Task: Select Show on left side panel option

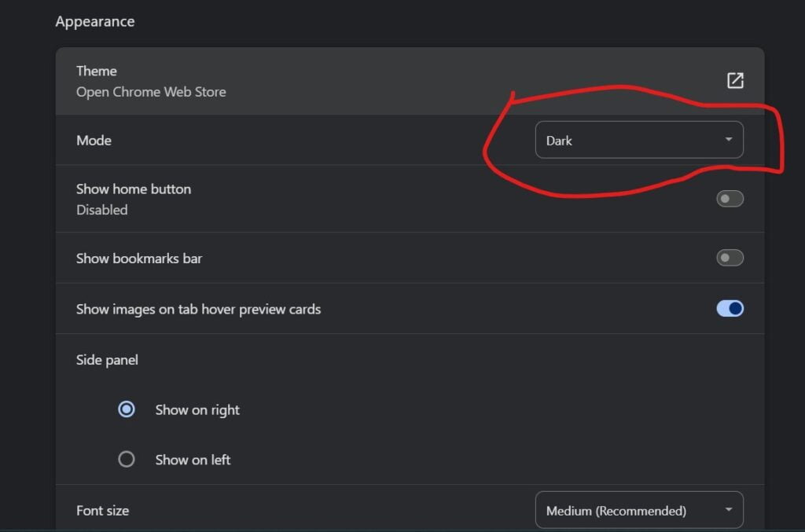Action: tap(127, 460)
